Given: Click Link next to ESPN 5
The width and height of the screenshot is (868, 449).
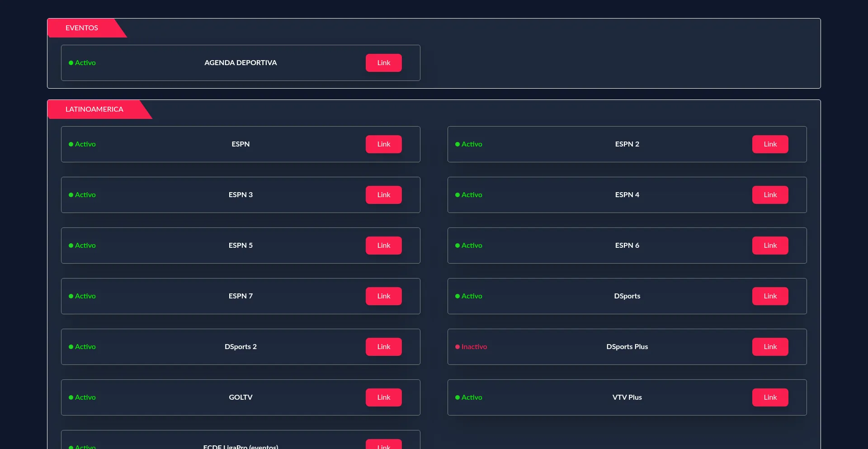Looking at the screenshot, I should click(383, 246).
